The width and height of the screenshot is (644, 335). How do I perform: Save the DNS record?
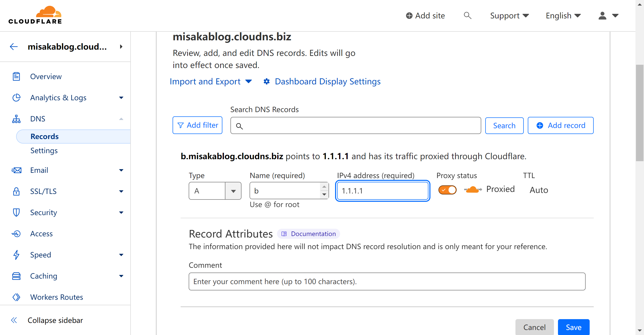click(x=574, y=327)
